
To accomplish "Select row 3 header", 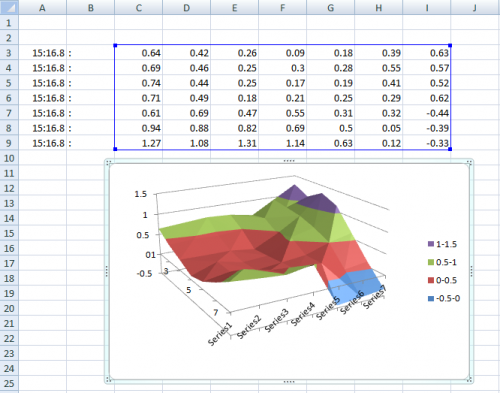I will (x=9, y=53).
